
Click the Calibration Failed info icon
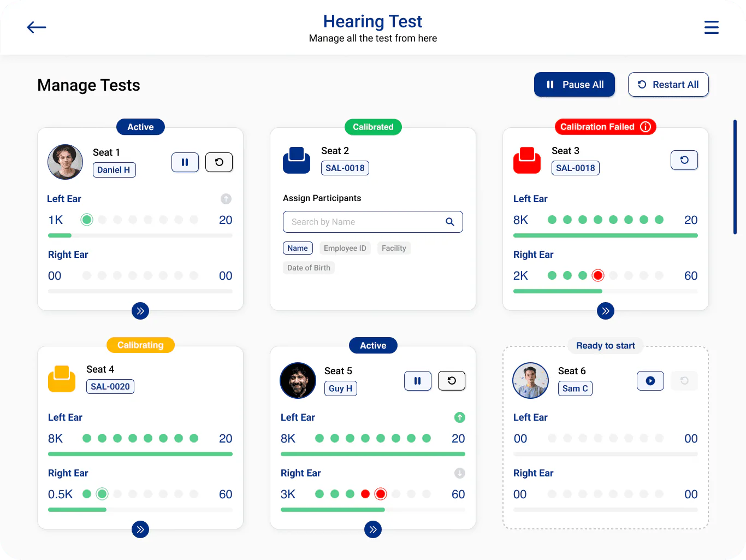[646, 127]
